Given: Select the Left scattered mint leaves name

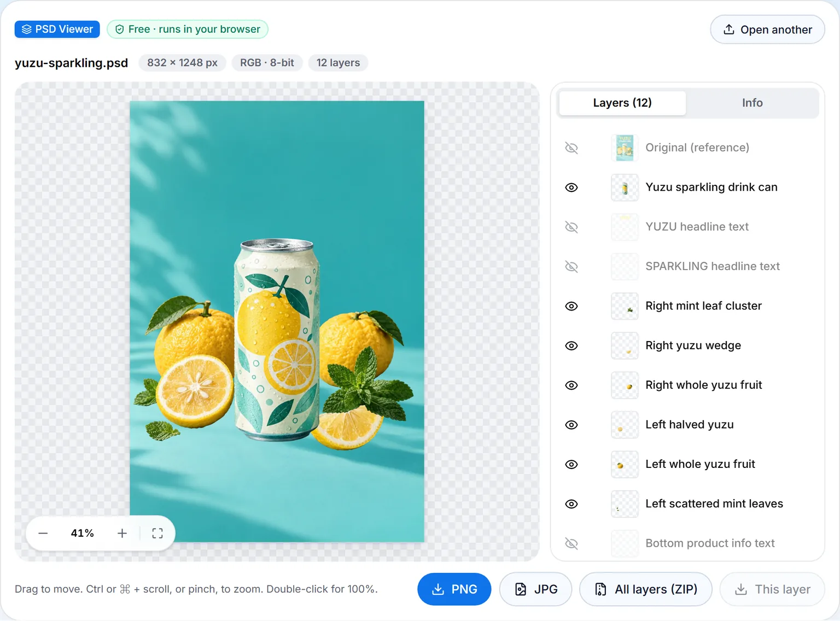Looking at the screenshot, I should point(714,504).
